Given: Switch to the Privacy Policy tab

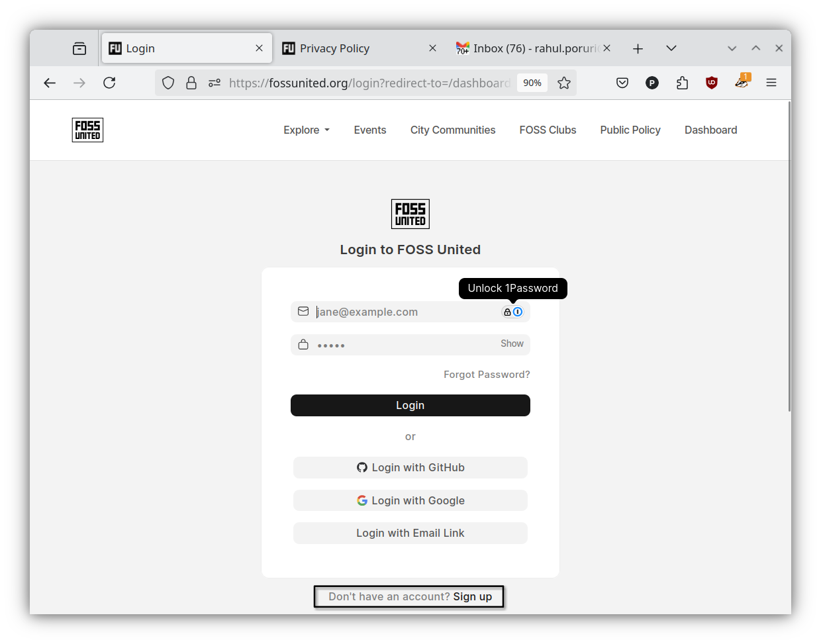Looking at the screenshot, I should click(x=335, y=48).
